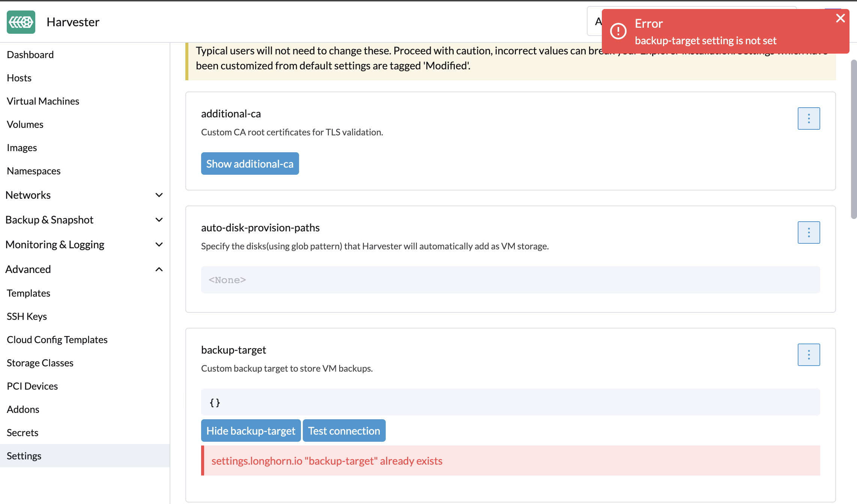Open Cloud Config Templates
Screen dimensions: 857x504
point(57,339)
